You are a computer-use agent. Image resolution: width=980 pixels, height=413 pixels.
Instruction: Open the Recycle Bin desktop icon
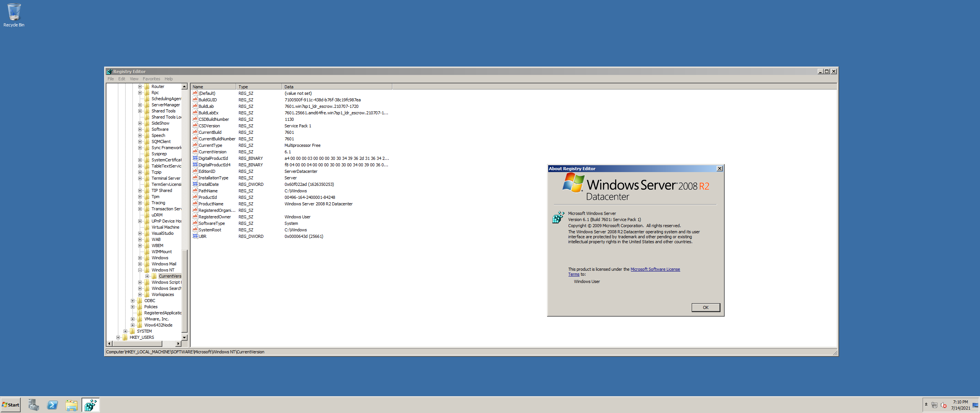click(x=14, y=15)
